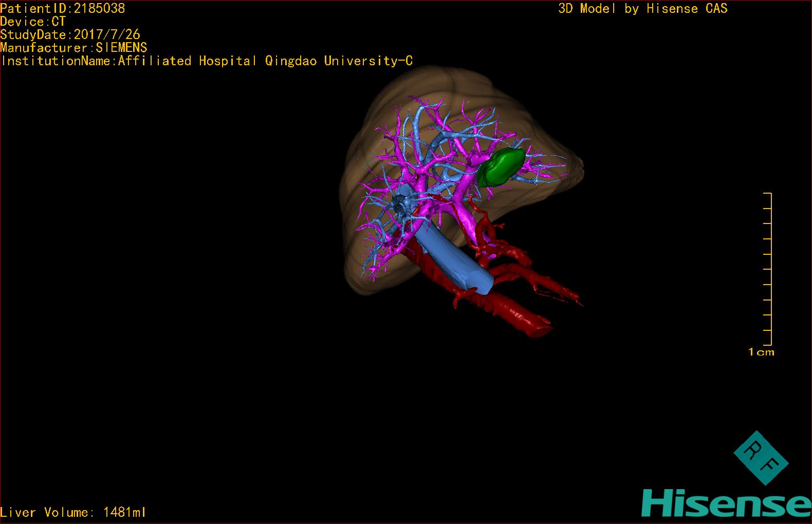Click the Device:CT label
Viewport: 812px width, 524px height.
coord(33,22)
